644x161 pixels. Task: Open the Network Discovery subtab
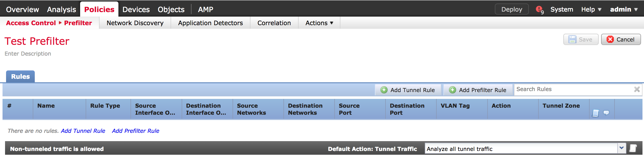(135, 23)
